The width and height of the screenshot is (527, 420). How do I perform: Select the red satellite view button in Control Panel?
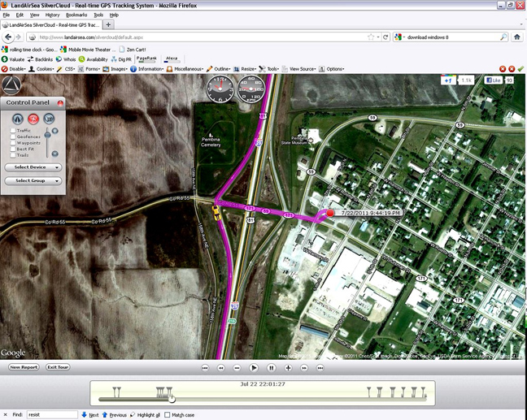[33, 119]
